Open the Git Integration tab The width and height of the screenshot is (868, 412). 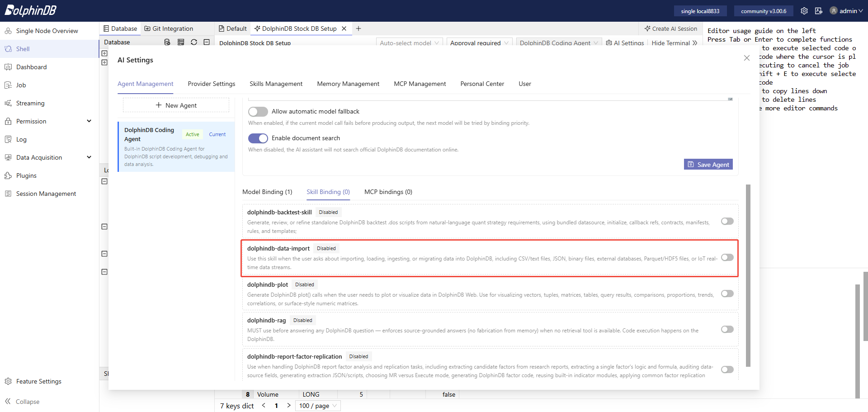point(169,28)
